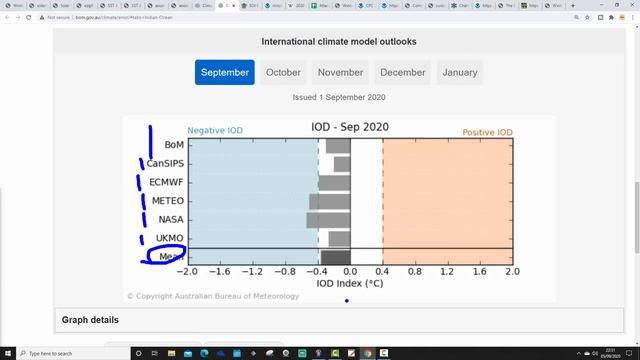Open the Chrome three-dot menu
This screenshot has height=360, width=640.
click(x=633, y=18)
